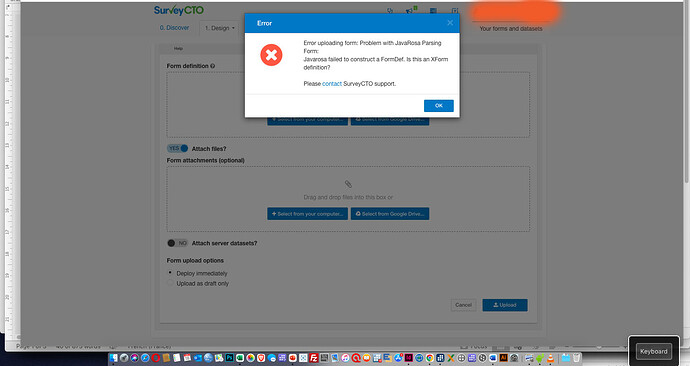Open VLC media player in the dock
Image resolution: width=690 pixels, height=366 pixels.
pos(550,358)
